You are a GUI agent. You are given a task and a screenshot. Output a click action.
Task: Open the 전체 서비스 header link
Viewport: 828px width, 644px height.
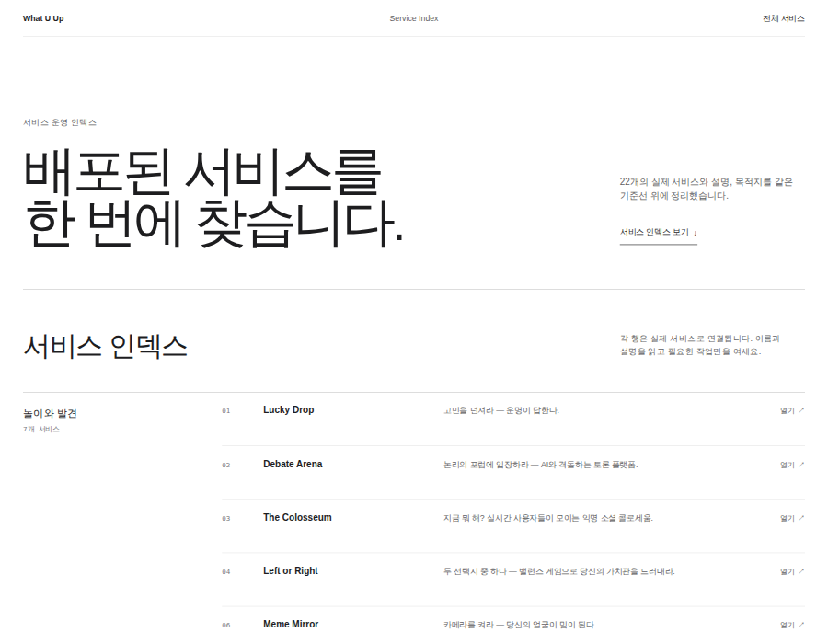783,18
